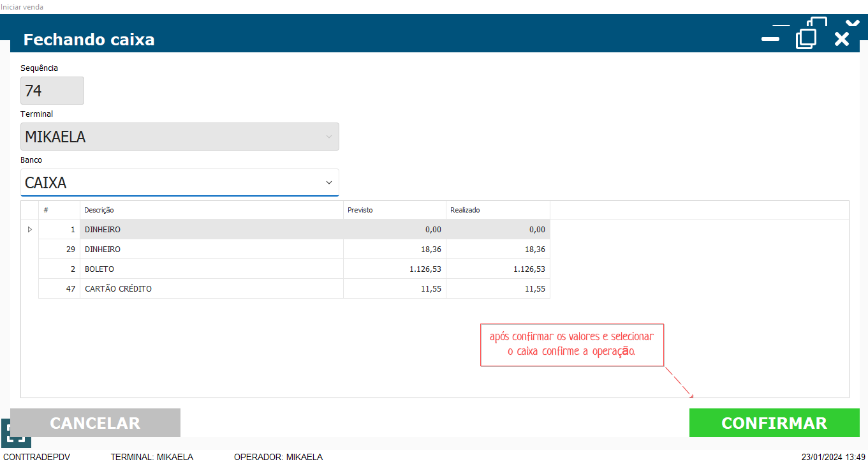Restore the Fechando caixa window size
This screenshot has width=868, height=462.
coord(806,38)
